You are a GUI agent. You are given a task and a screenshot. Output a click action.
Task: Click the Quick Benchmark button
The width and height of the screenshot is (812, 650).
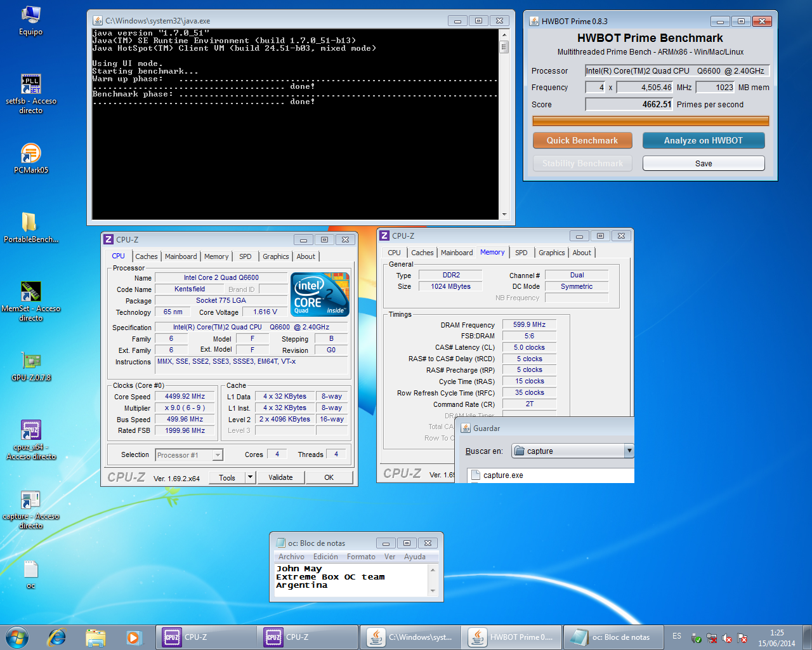[x=582, y=140]
